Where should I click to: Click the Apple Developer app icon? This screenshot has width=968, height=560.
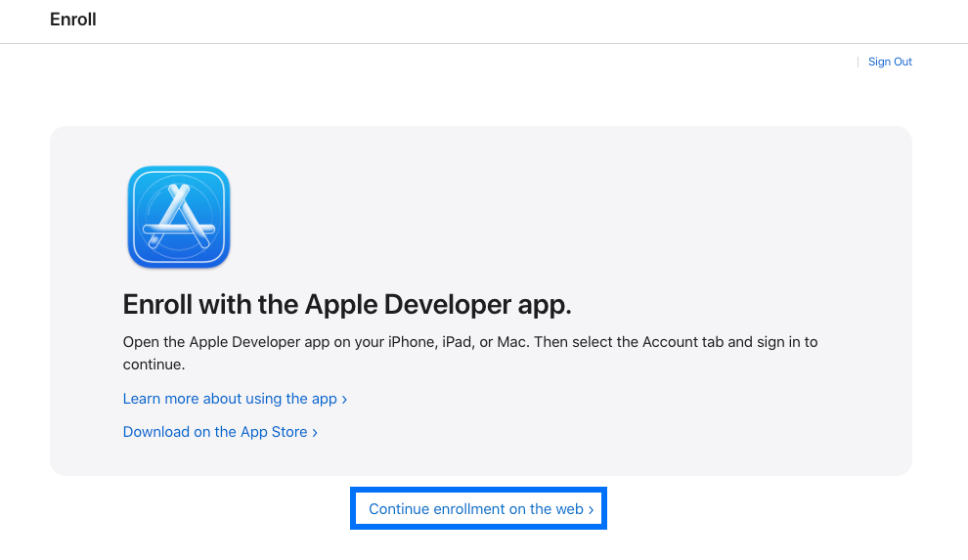pos(178,217)
